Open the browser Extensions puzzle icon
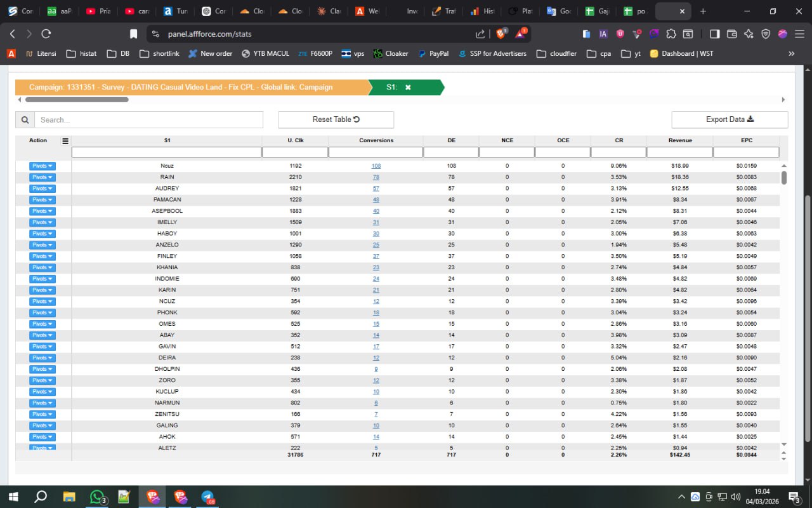812x508 pixels. coord(671,34)
